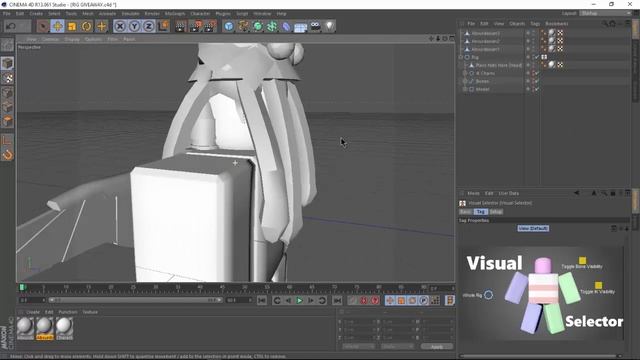Expand the Bones tree item
This screenshot has width=640, height=360.
pyautogui.click(x=465, y=81)
